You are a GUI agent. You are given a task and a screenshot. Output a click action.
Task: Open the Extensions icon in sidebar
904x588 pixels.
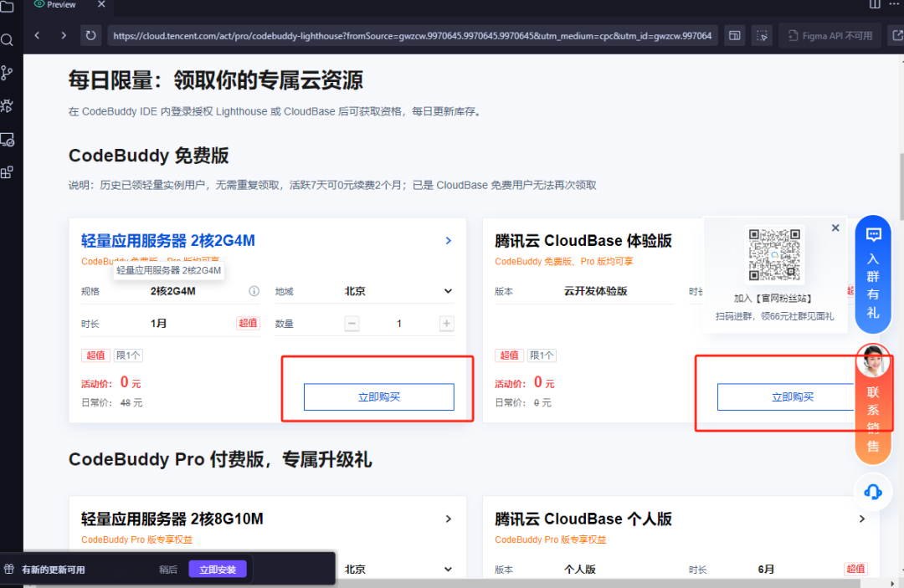point(7,172)
